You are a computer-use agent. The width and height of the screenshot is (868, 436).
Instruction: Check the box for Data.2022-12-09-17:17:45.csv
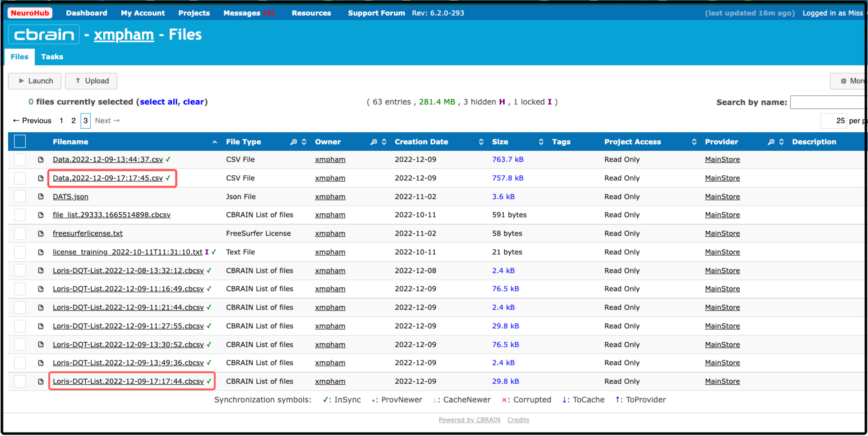pos(20,178)
